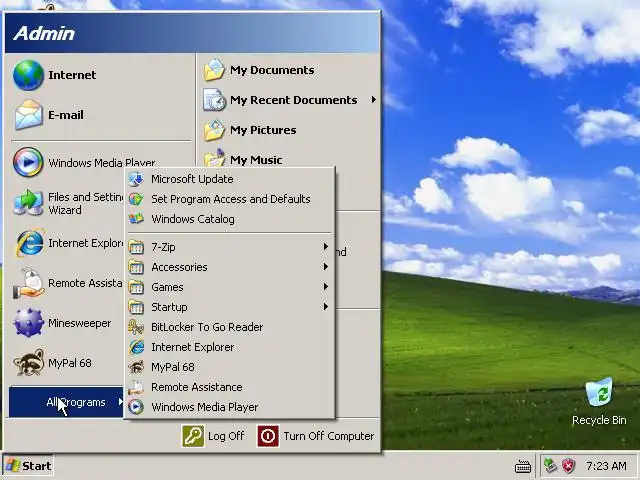The height and width of the screenshot is (480, 640).
Task: Click the Start button
Action: (x=28, y=466)
